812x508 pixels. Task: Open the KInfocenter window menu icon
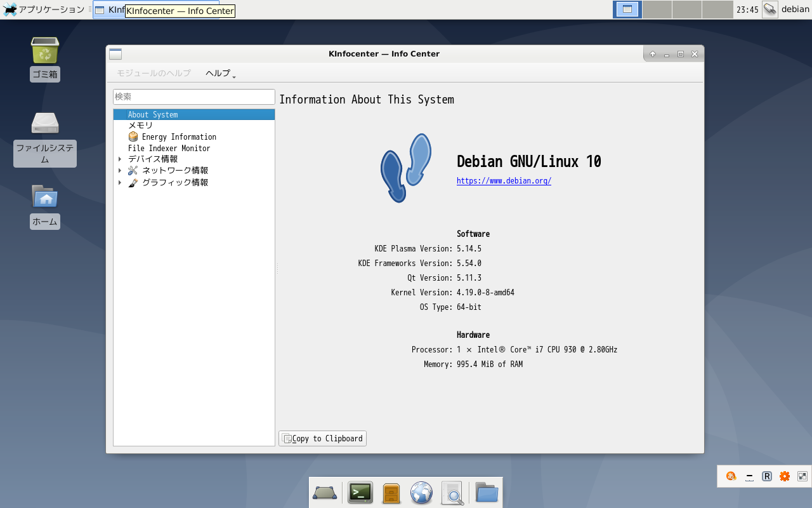point(115,54)
